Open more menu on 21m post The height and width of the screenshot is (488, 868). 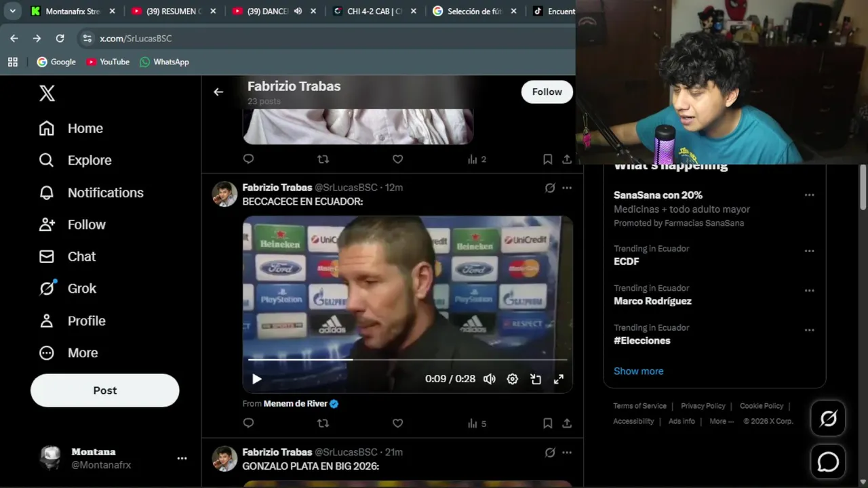567,452
